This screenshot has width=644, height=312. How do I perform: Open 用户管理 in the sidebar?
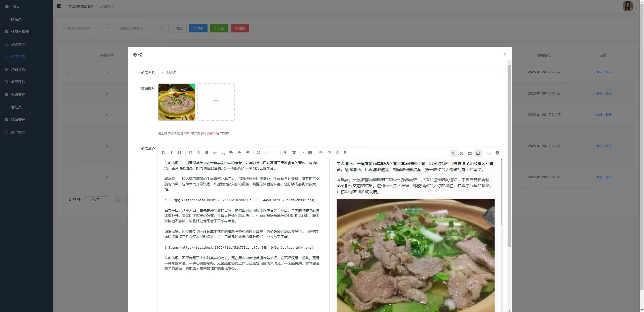click(26, 132)
